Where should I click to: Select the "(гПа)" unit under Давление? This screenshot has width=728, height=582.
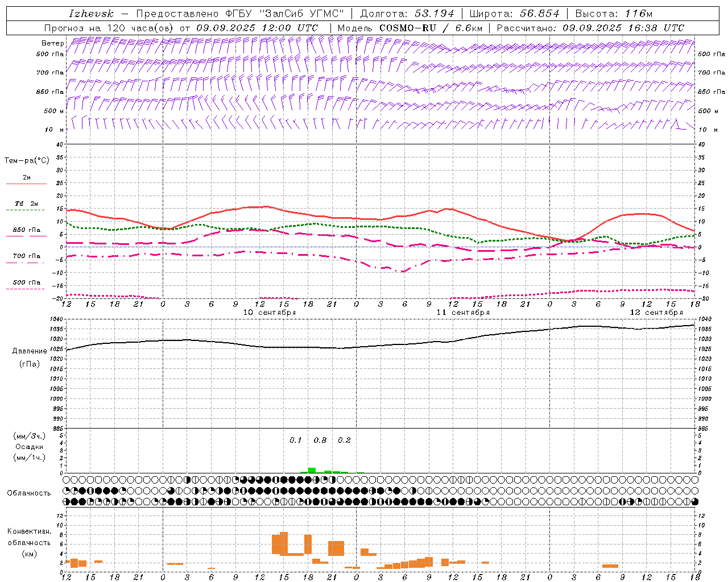click(30, 364)
